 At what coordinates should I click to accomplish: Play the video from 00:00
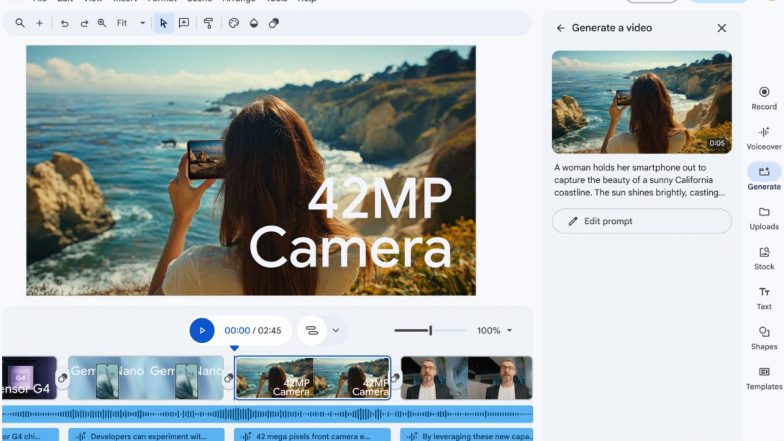coord(202,330)
